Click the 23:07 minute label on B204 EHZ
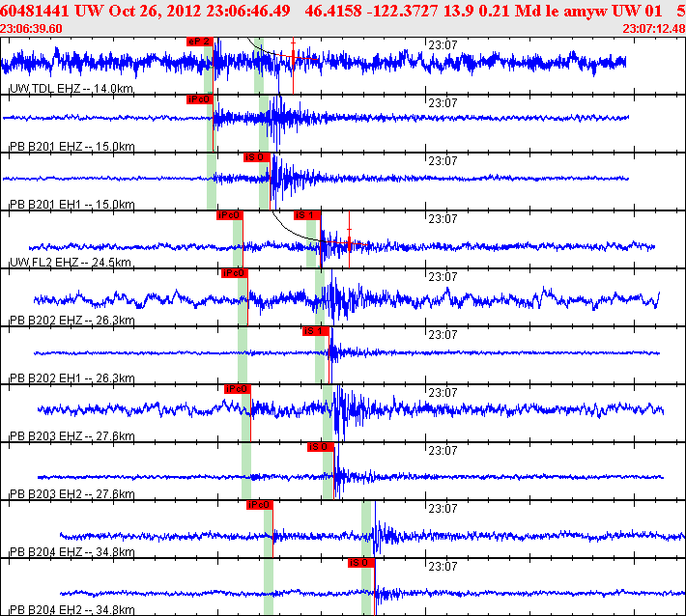The height and width of the screenshot is (616, 686). click(x=443, y=509)
